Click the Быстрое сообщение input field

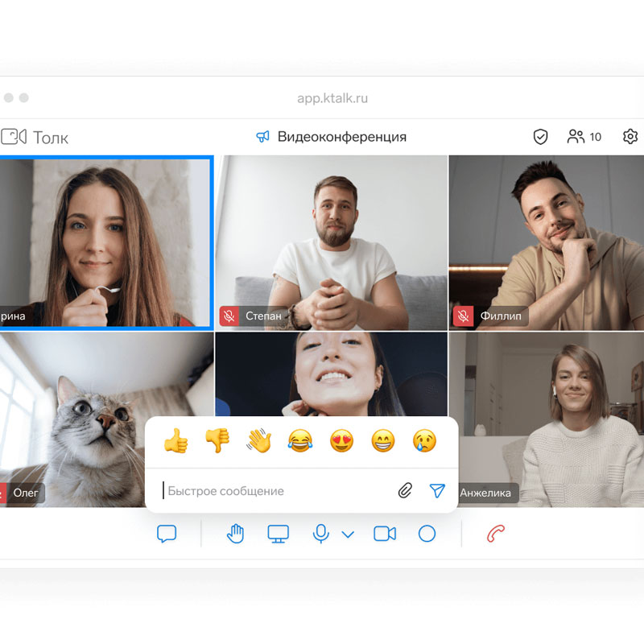274,491
